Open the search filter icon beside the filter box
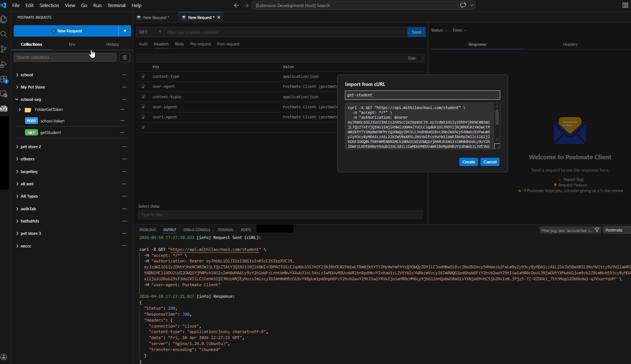The image size is (631, 364). (x=597, y=230)
